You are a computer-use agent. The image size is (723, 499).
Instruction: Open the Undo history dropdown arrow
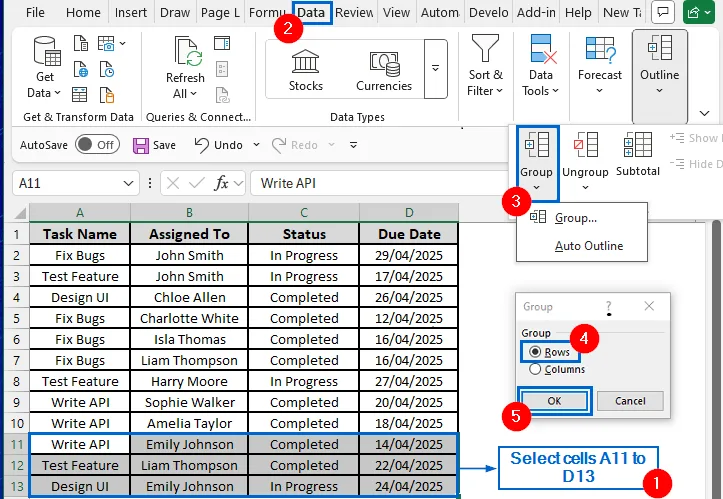pos(256,145)
